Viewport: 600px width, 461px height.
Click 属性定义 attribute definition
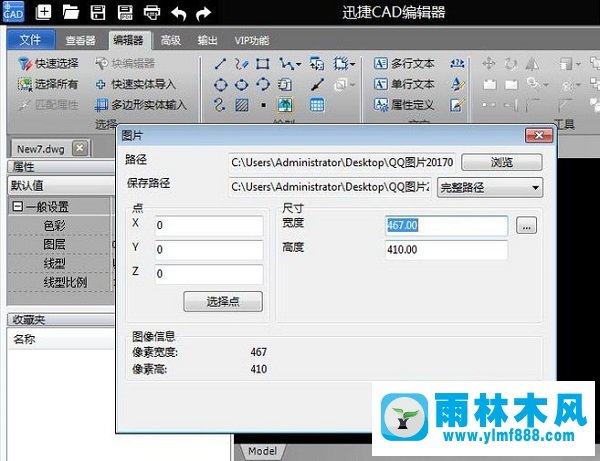tap(404, 104)
